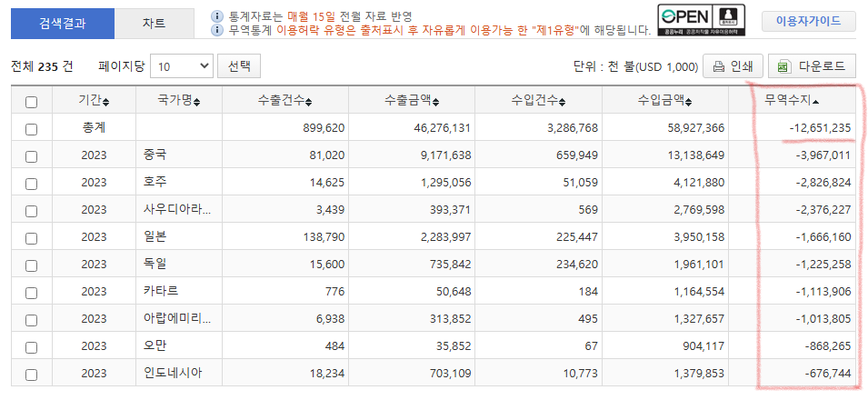Toggle the select-all checkbox in header

(32, 102)
